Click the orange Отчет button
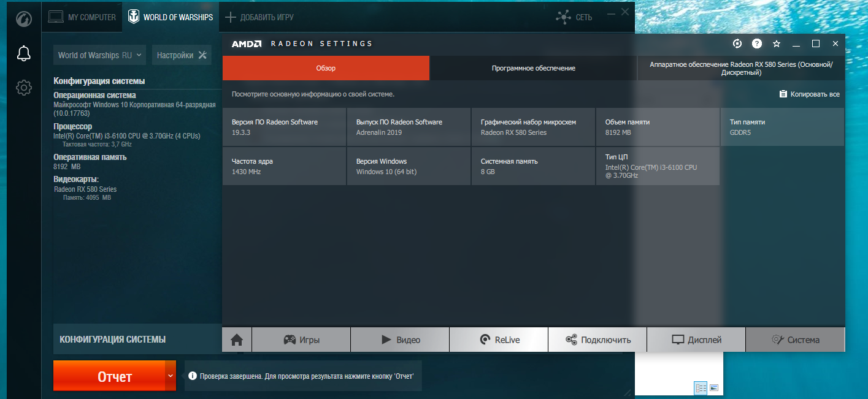Image resolution: width=868 pixels, height=399 pixels. (109, 376)
